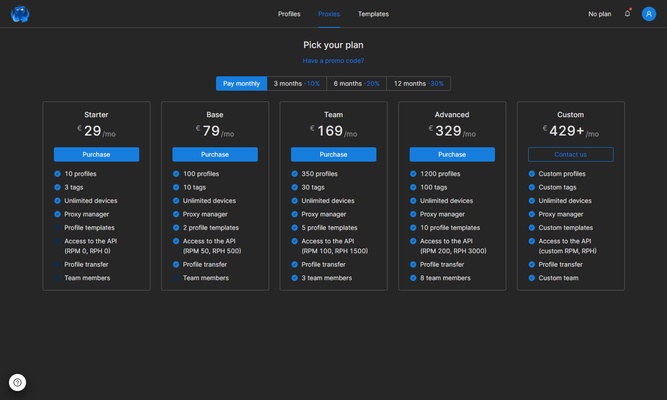Viewport: 667px width, 400px height.
Task: Go to the Profiles tab
Action: [289, 14]
